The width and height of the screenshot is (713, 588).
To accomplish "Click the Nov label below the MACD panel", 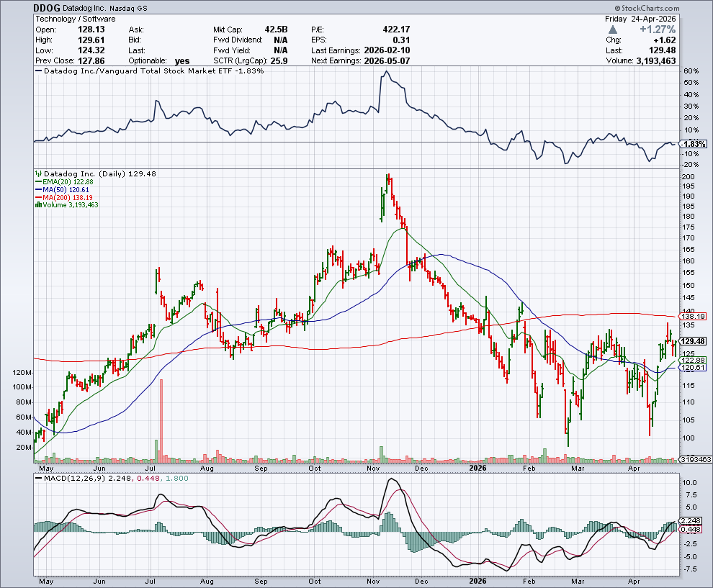I will click(373, 581).
